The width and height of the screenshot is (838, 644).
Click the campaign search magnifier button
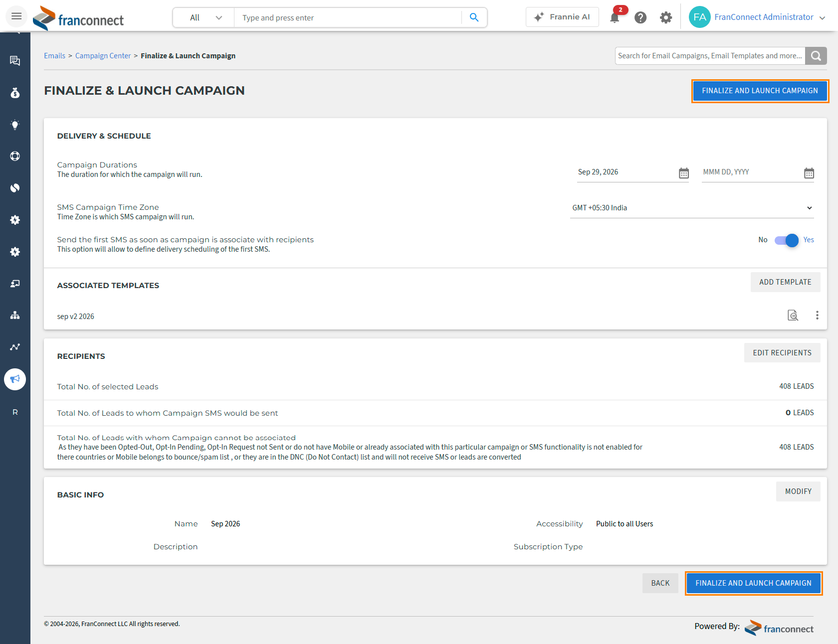[816, 56]
